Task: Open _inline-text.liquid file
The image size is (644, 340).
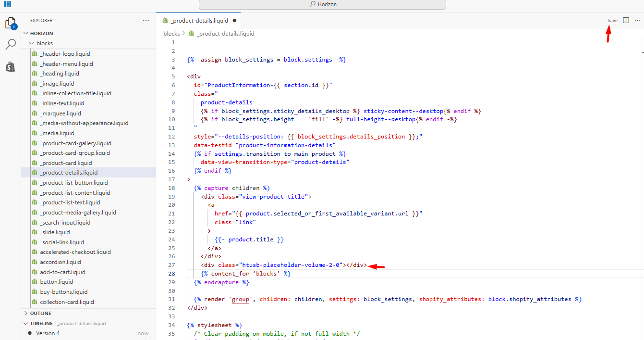Action: (x=62, y=103)
